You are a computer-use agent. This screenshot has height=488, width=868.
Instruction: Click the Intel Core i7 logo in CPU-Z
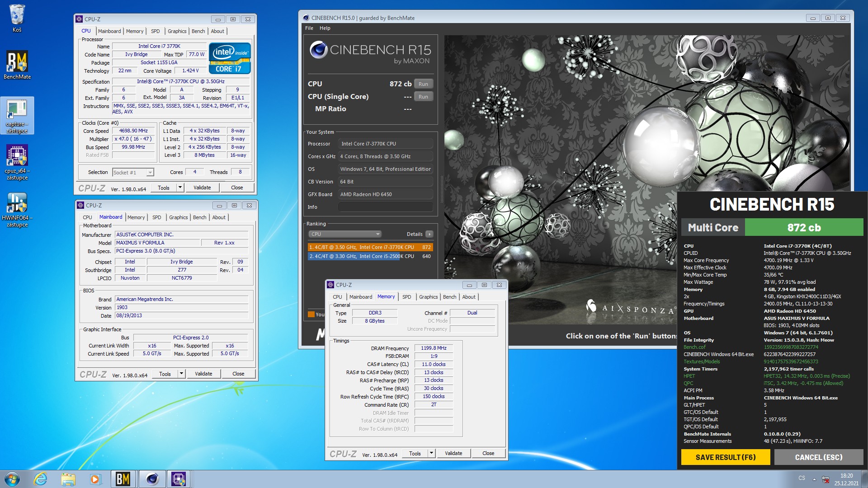[230, 58]
